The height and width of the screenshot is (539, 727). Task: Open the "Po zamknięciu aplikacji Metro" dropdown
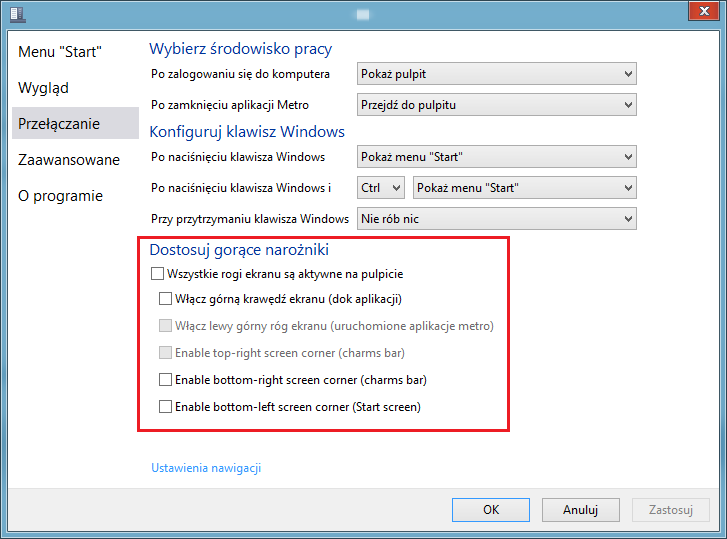click(496, 104)
